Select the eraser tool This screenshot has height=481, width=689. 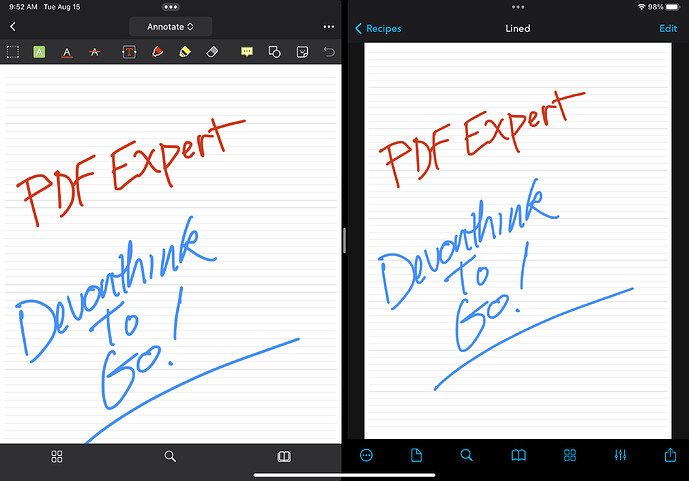click(212, 52)
